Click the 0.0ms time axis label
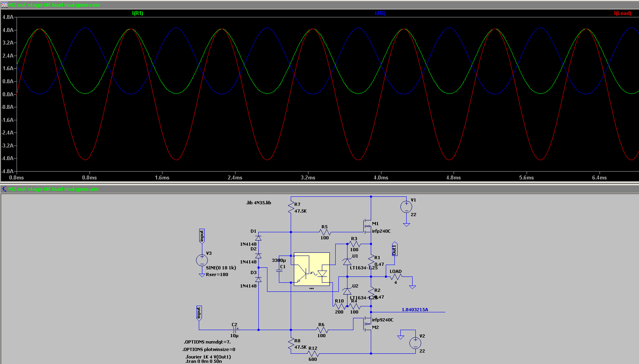The height and width of the screenshot is (364, 639). (17, 178)
